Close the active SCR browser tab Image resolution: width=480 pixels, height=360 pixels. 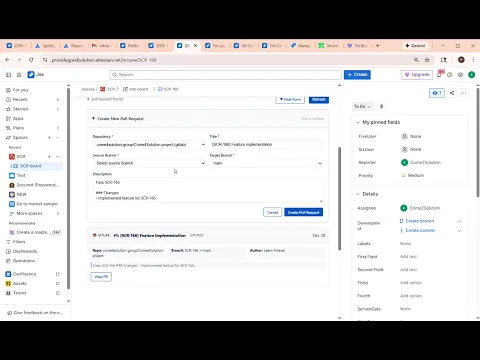(196, 46)
